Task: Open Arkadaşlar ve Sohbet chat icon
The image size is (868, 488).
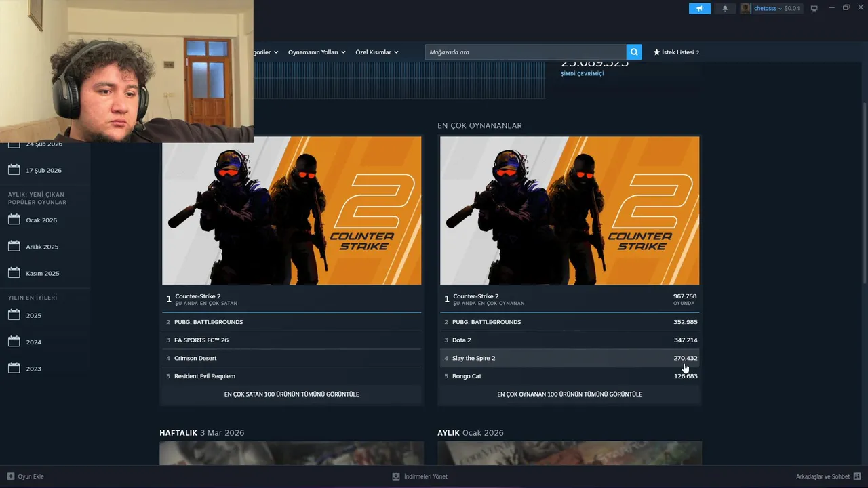Action: click(857, 476)
